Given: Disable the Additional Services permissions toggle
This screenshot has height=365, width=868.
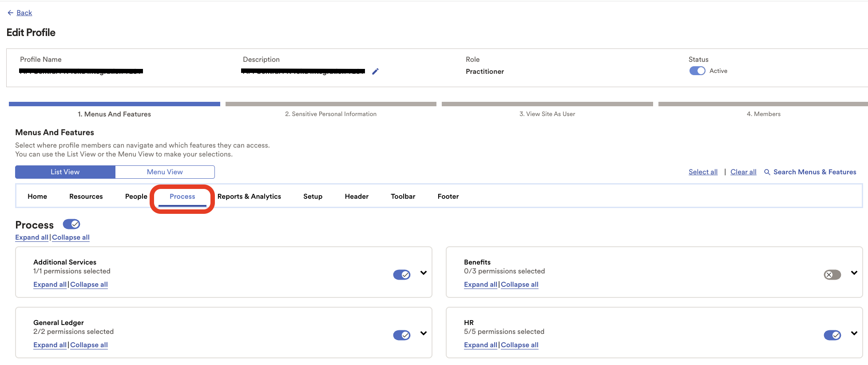Looking at the screenshot, I should coord(402,275).
